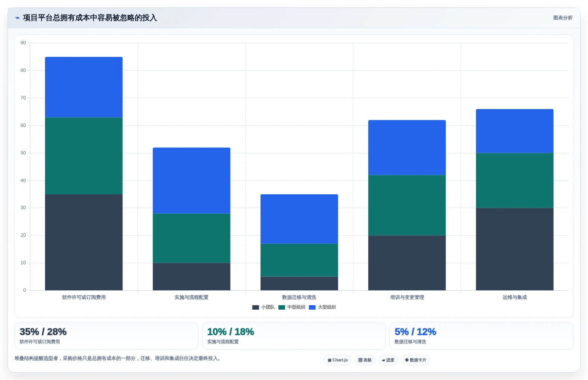
Task: Toggle the 小团队 legend color swatch
Action: click(x=255, y=307)
